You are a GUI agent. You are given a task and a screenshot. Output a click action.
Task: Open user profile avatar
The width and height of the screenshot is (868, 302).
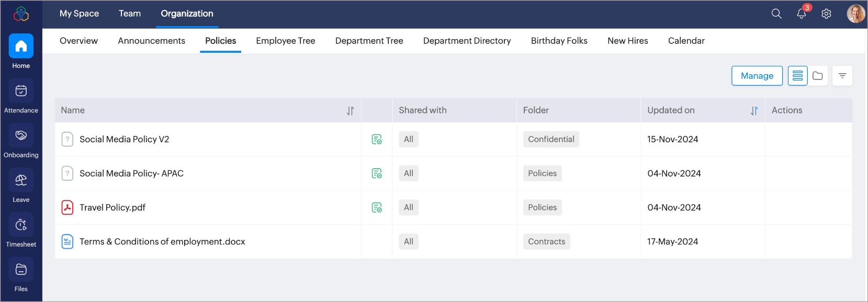pyautogui.click(x=855, y=14)
